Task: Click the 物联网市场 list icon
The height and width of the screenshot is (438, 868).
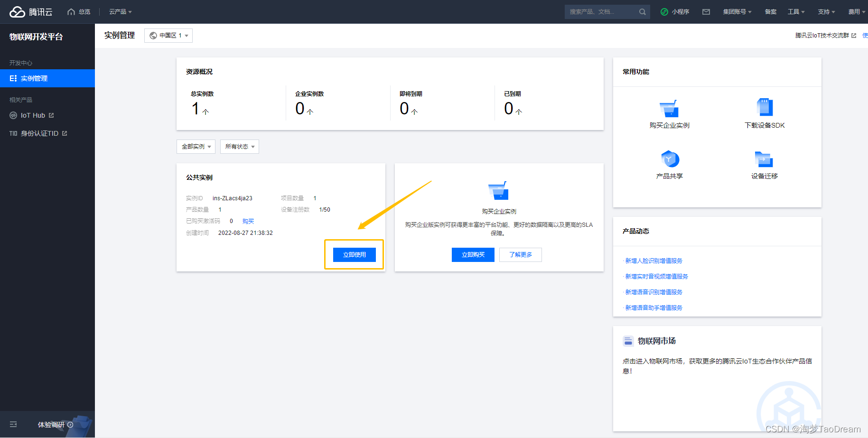Action: coord(628,341)
